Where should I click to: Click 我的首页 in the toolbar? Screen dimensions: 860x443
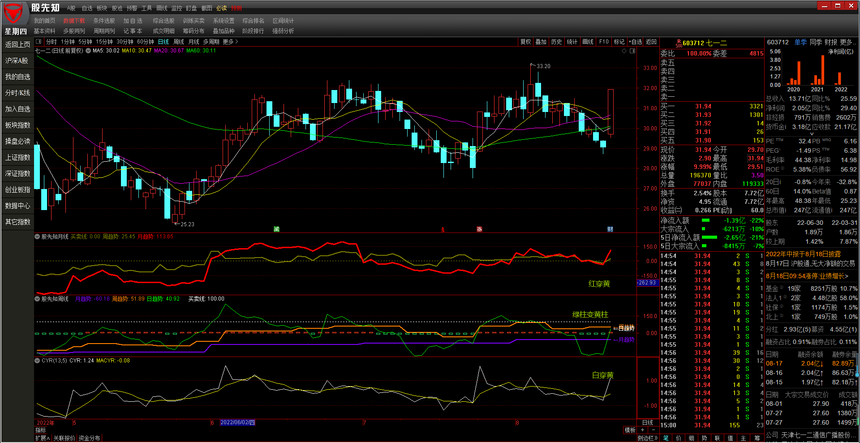(44, 21)
